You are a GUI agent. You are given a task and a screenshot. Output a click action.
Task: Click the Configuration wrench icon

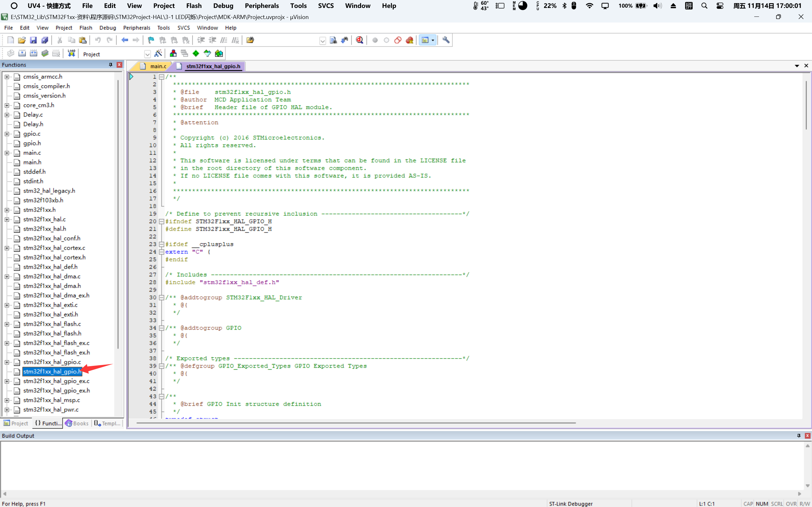click(x=446, y=40)
